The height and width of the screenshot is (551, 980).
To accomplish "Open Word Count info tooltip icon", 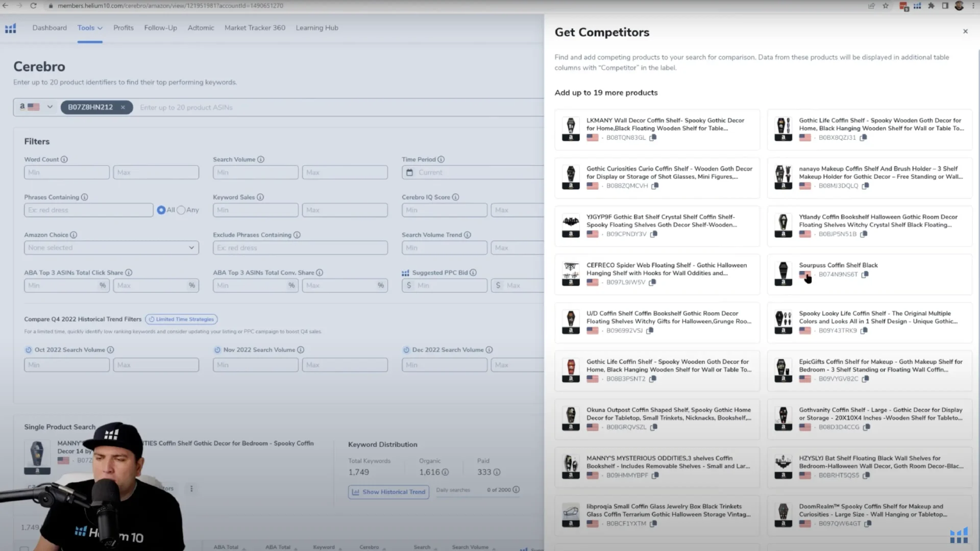I will pyautogui.click(x=64, y=160).
